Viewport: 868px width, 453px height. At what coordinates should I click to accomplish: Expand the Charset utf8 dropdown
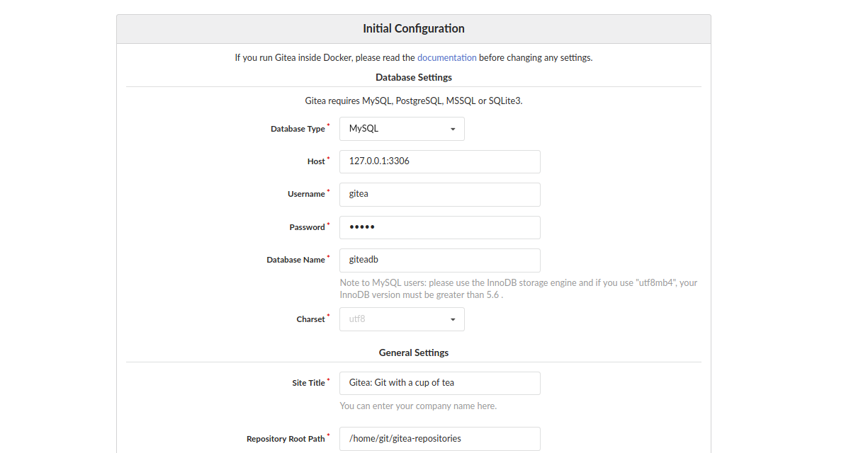[x=402, y=319]
